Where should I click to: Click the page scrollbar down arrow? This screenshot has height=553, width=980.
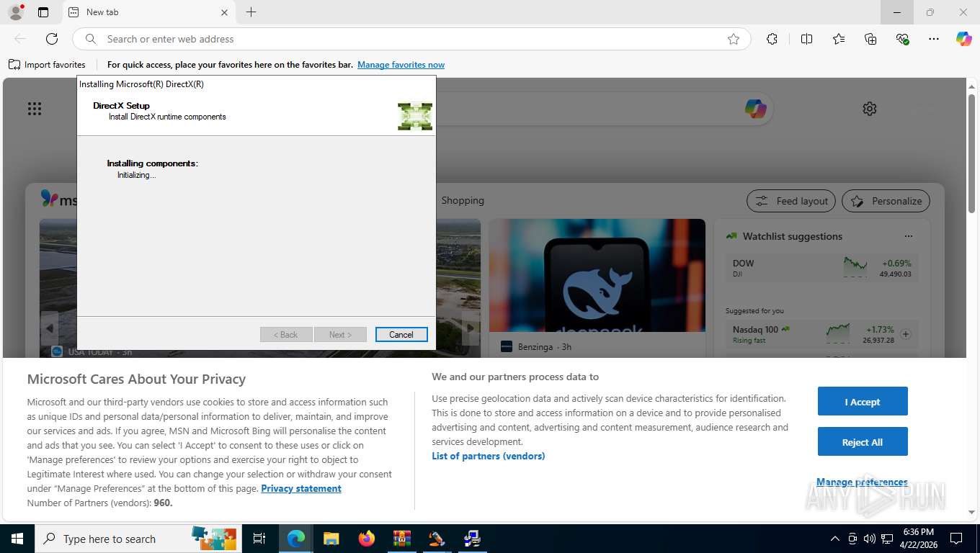tap(972, 512)
